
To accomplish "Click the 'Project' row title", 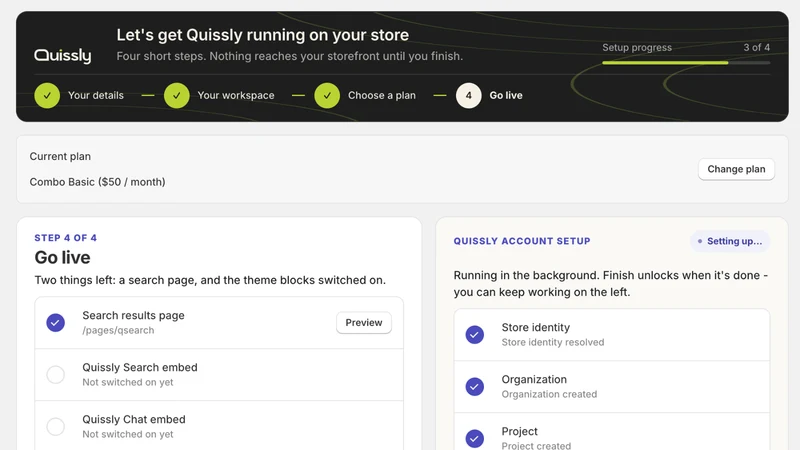I will (519, 432).
